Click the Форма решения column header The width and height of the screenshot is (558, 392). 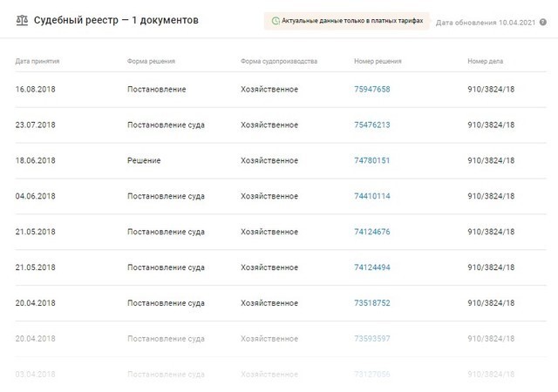click(x=151, y=62)
